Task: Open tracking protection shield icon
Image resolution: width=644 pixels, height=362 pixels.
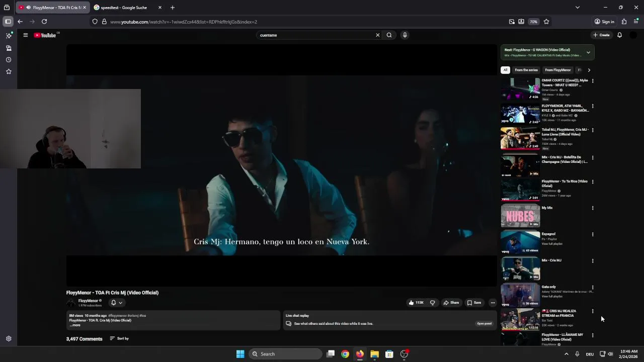Action: pos(95,22)
